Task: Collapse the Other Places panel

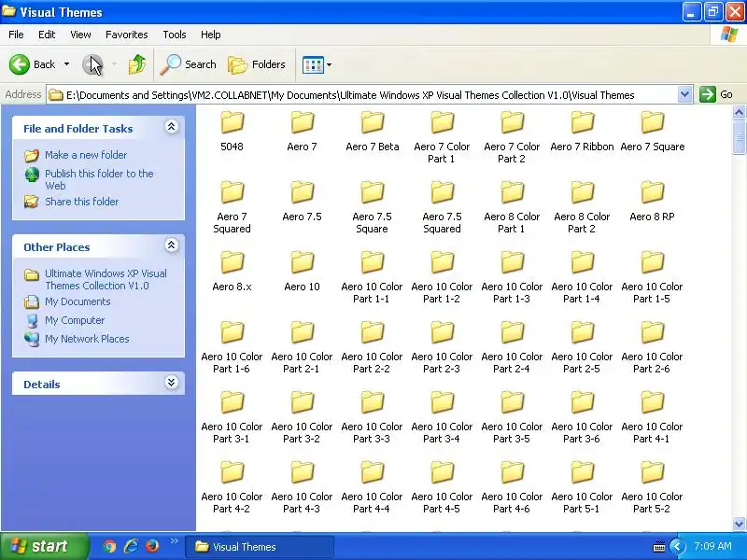Action: pyautogui.click(x=172, y=245)
